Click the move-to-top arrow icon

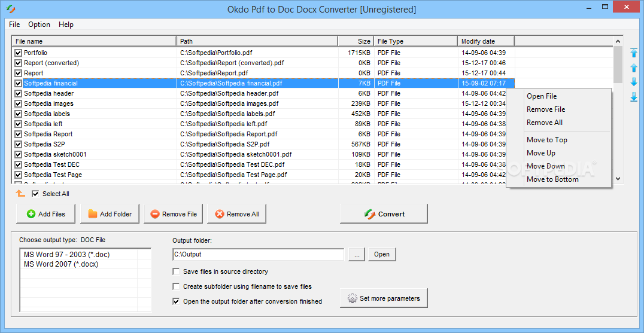[634, 53]
